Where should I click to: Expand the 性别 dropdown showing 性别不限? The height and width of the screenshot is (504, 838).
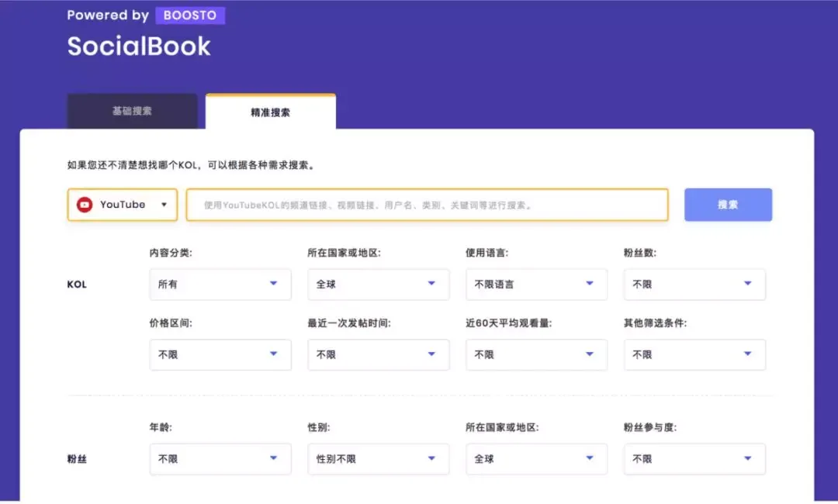point(379,458)
